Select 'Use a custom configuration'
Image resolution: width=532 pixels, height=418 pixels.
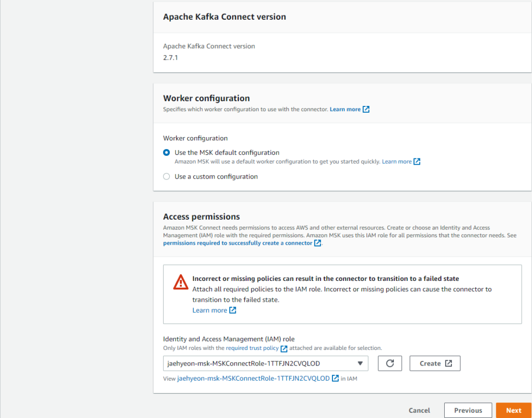tap(166, 177)
